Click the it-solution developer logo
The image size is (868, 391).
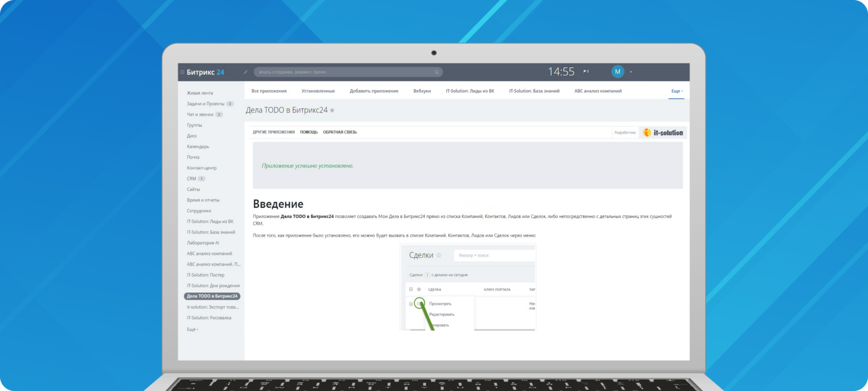663,133
